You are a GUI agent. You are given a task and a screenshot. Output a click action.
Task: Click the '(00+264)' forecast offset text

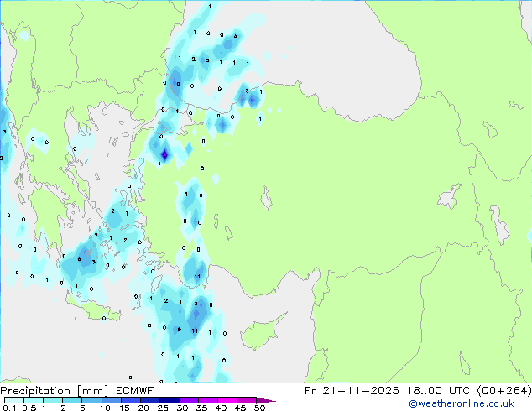(504, 391)
